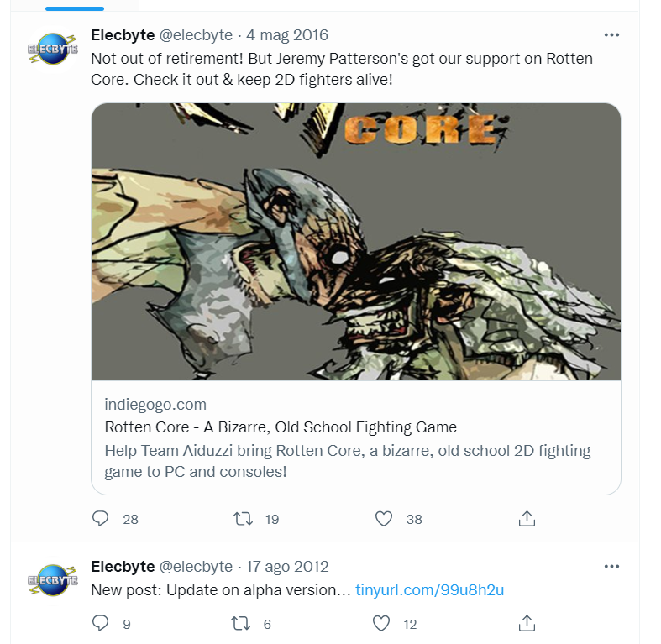Reply to the alpha version tweet
Viewport: 661px width, 644px height.
point(101,623)
